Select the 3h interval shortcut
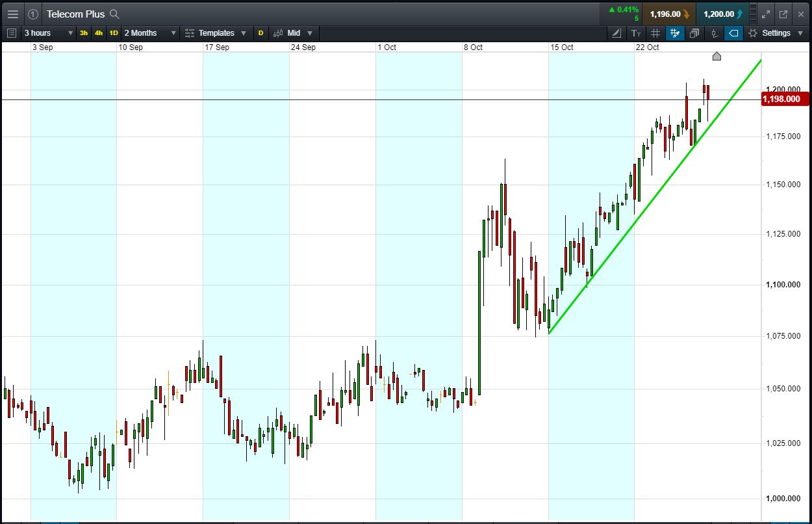The width and height of the screenshot is (812, 524). (84, 33)
